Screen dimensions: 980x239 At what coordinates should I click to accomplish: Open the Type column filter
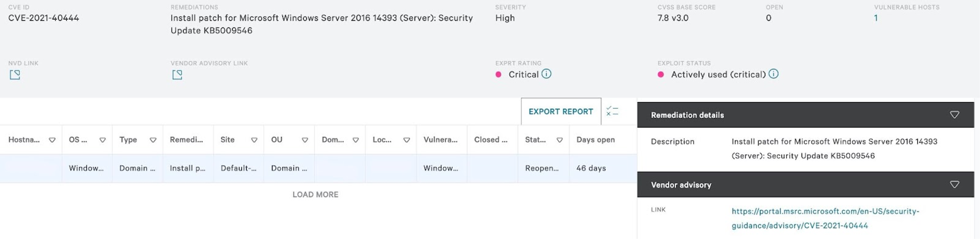tap(153, 140)
